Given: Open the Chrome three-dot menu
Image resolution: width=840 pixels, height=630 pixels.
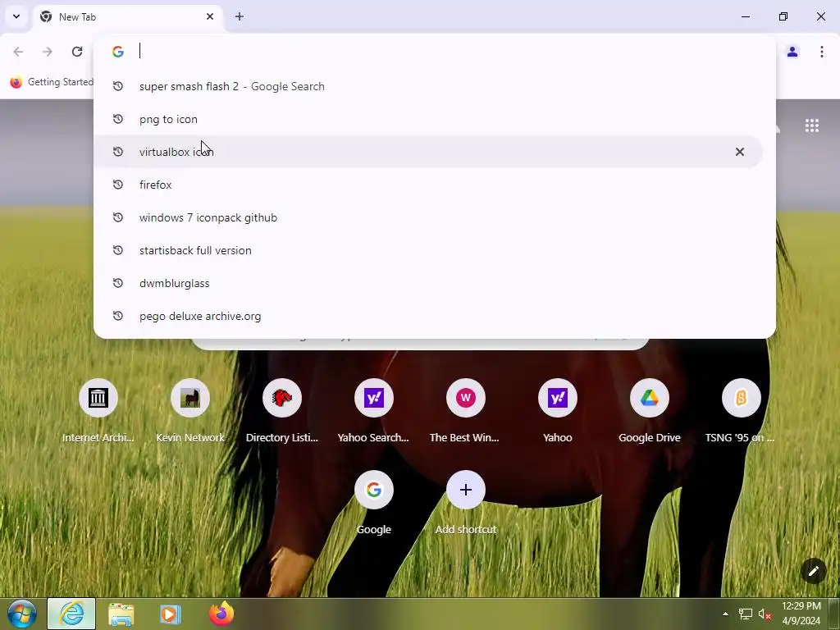Looking at the screenshot, I should click(x=822, y=52).
